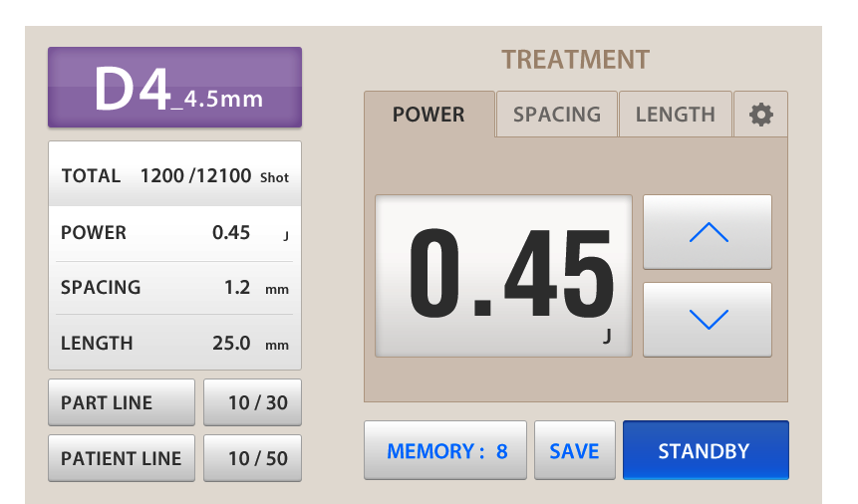
Task: Open settings with the gear icon
Action: tap(760, 115)
